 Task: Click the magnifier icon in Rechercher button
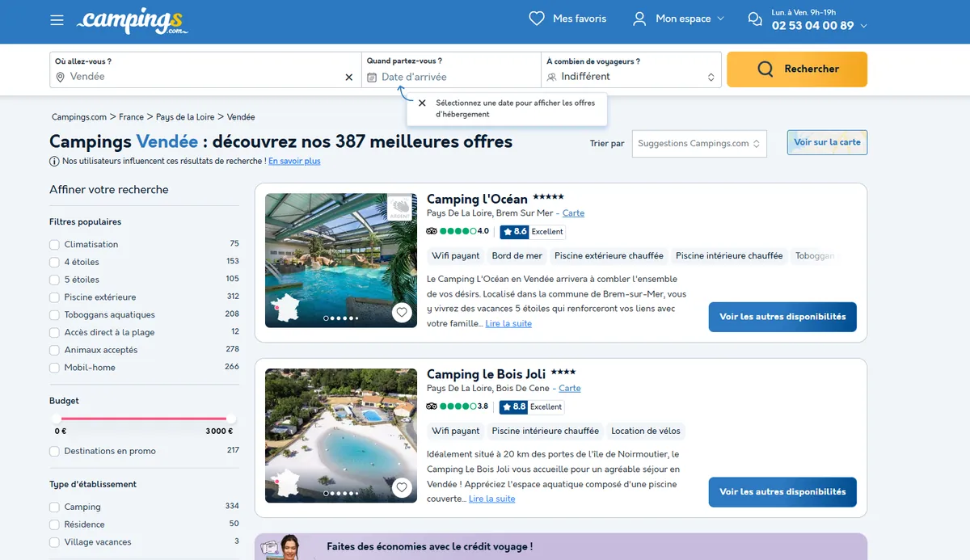pyautogui.click(x=765, y=69)
